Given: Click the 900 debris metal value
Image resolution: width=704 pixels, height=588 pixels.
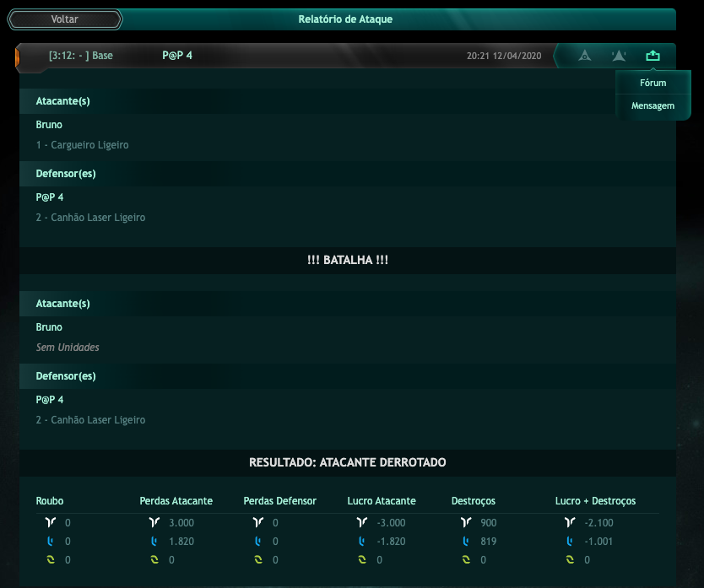Looking at the screenshot, I should (489, 523).
